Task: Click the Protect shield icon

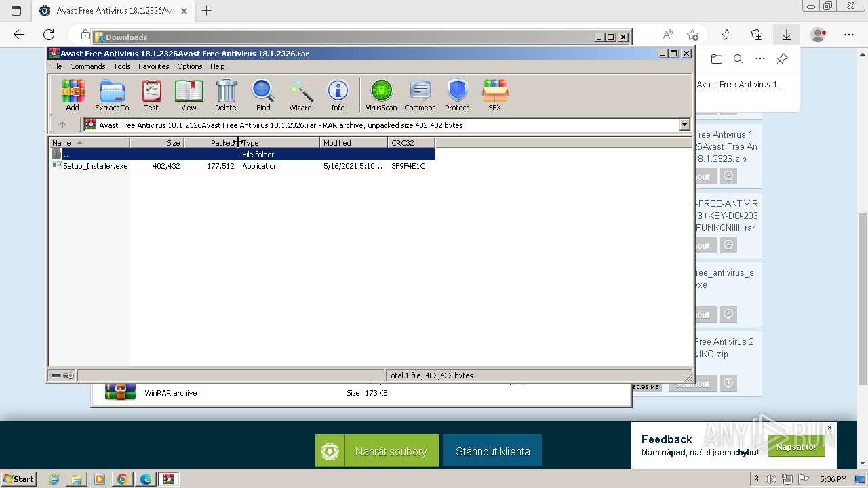Action: pyautogui.click(x=457, y=95)
